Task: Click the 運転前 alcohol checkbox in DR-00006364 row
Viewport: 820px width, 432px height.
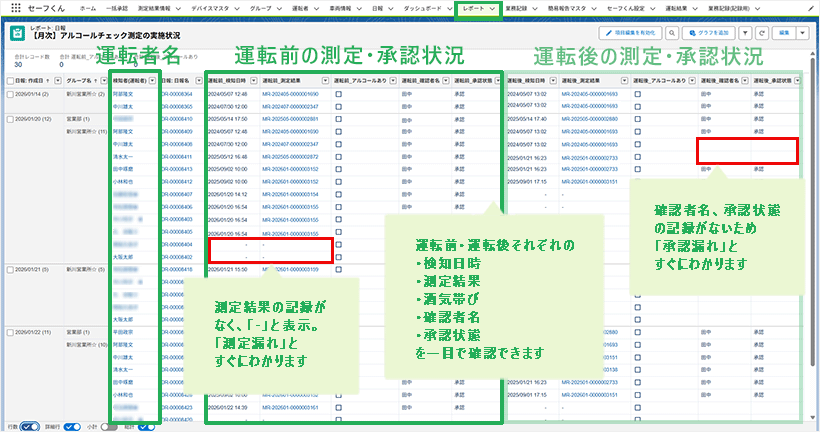Action: pos(339,94)
